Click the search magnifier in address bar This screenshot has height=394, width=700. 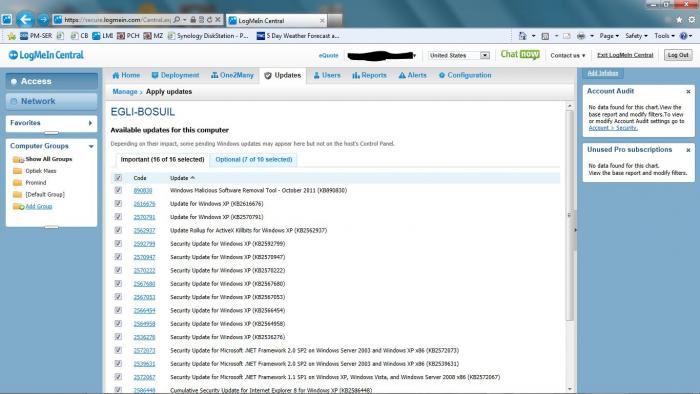(x=177, y=20)
